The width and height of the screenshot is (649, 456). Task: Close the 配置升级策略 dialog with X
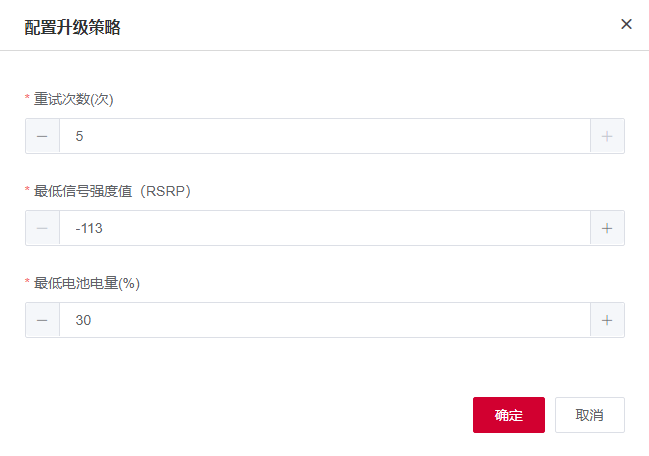click(x=626, y=24)
